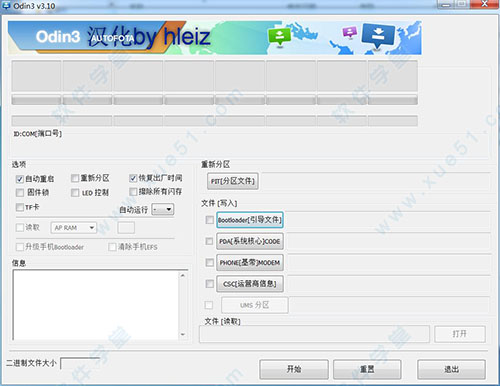Toggle the 自动重启 checkbox
The width and height of the screenshot is (500, 386).
(20, 179)
